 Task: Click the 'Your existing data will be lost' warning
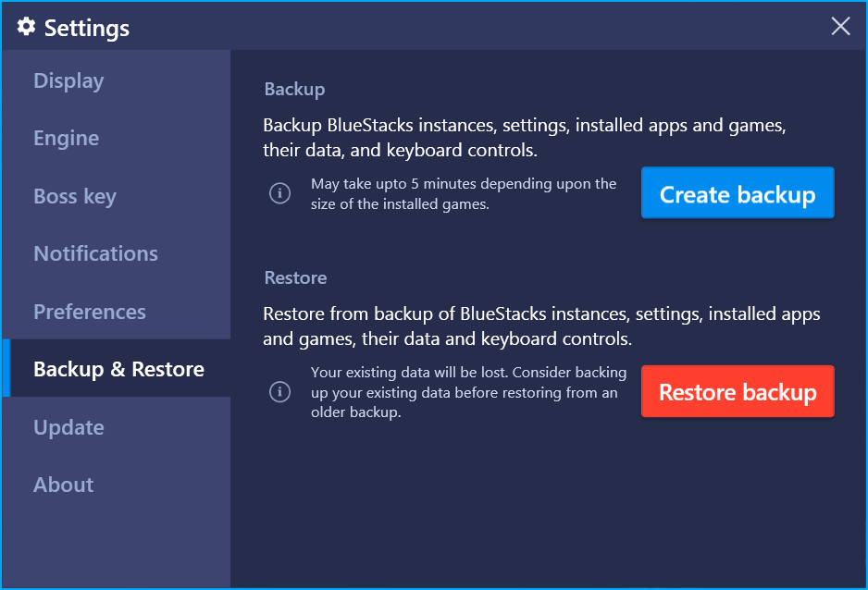(468, 392)
